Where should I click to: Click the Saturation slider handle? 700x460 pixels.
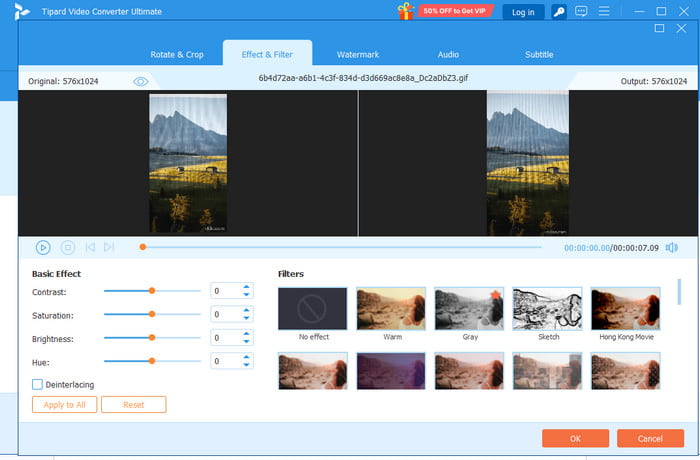[152, 314]
